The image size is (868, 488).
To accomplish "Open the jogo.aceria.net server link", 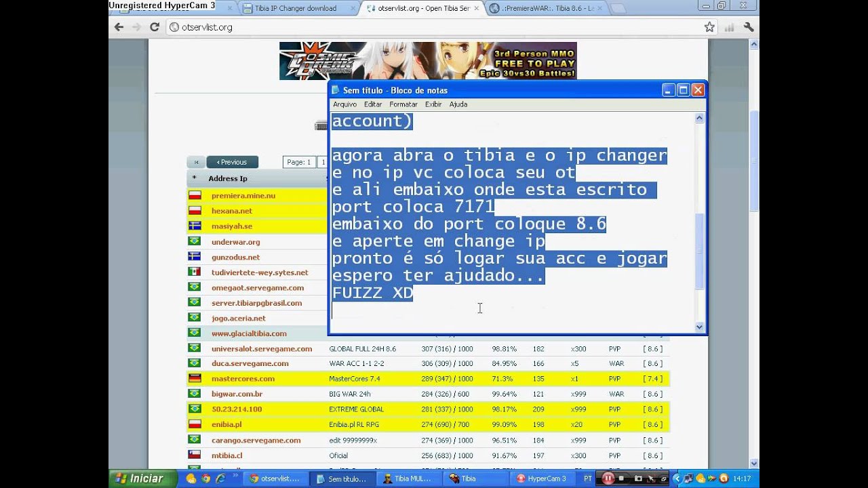I will click(x=239, y=318).
